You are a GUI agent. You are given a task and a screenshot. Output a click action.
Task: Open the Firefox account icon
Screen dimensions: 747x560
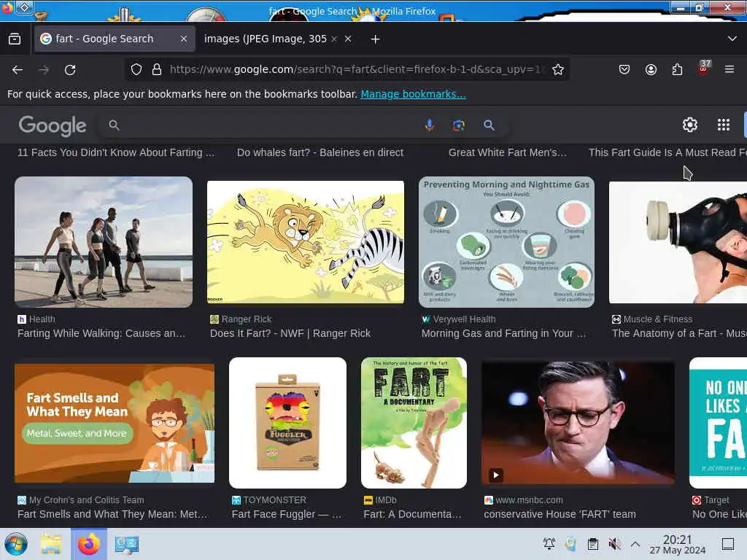(651, 69)
